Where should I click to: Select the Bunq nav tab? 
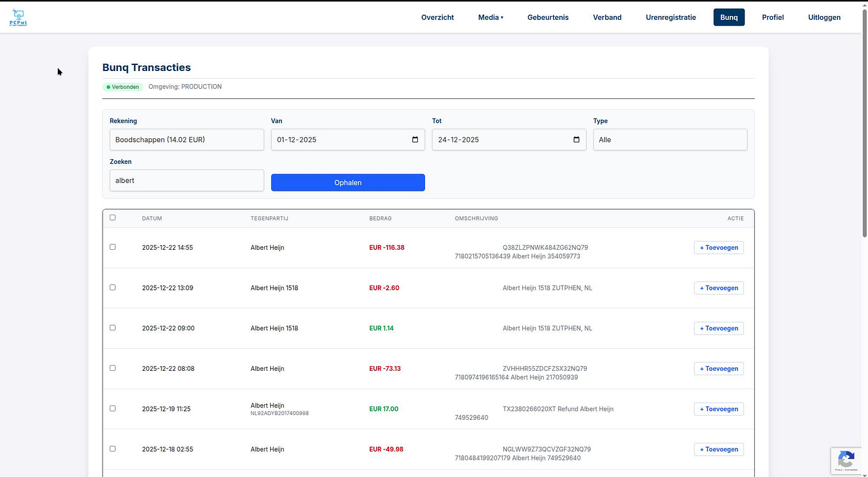point(729,17)
